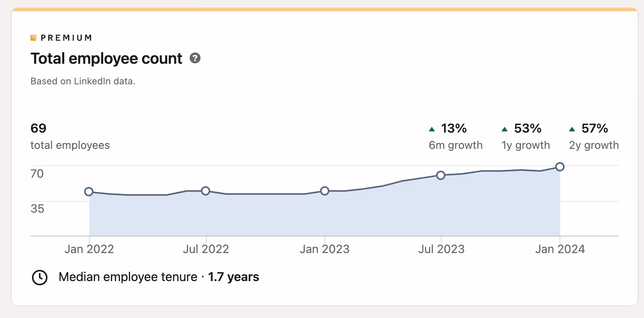Click the Jan 2024 axis label
The height and width of the screenshot is (318, 644).
560,249
